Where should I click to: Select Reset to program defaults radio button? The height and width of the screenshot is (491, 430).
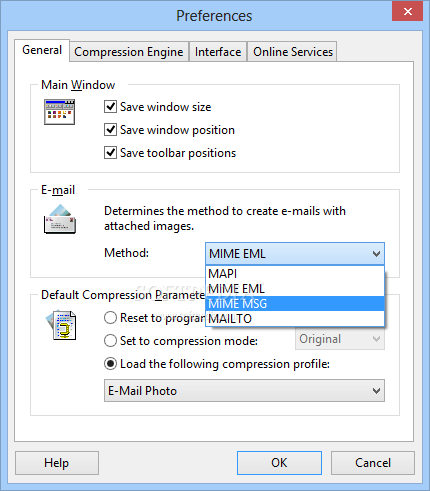[110, 318]
